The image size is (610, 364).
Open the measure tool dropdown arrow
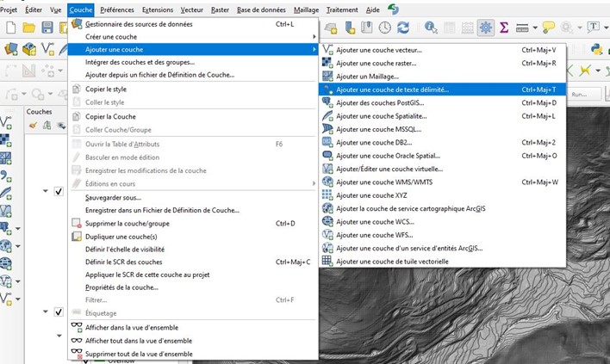point(535,28)
